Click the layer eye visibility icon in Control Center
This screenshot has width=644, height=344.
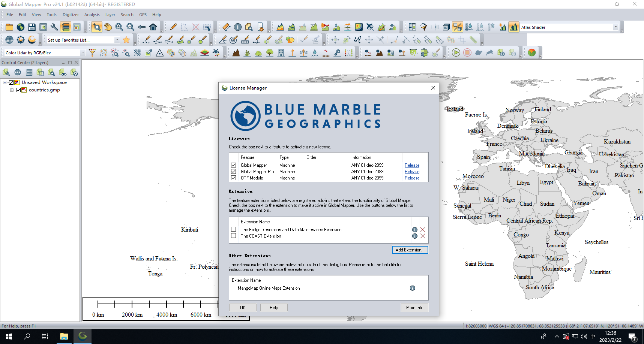point(63,72)
